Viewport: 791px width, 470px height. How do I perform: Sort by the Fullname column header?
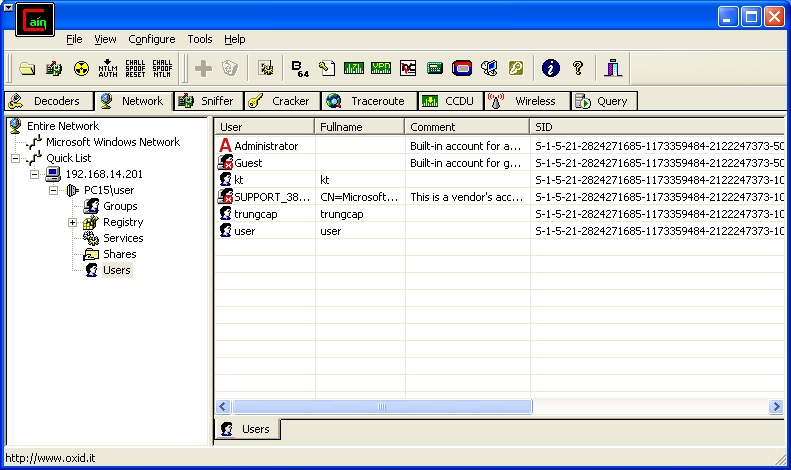[x=360, y=127]
